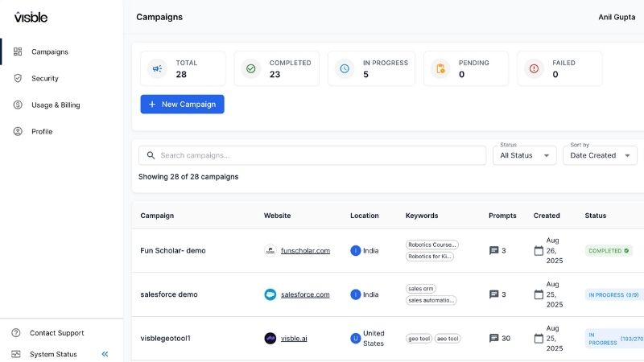The height and width of the screenshot is (362, 644).
Task: Open the funscholar.com link
Action: pyautogui.click(x=305, y=251)
